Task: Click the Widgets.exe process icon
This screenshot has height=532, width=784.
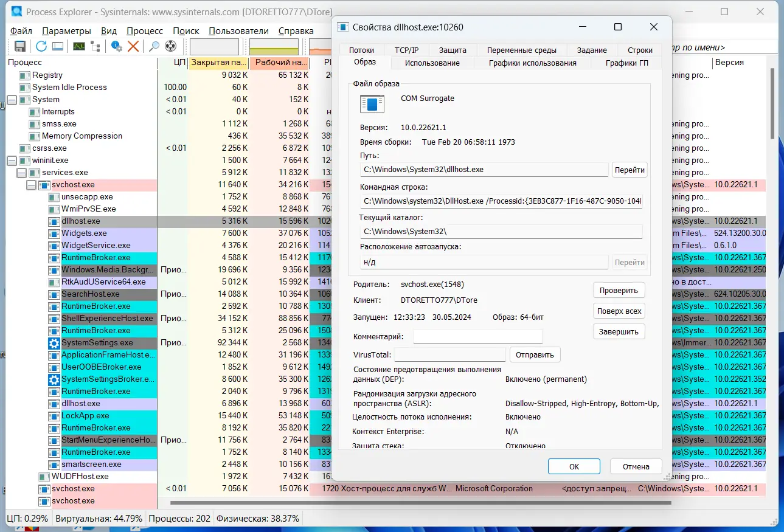Action: [x=54, y=233]
